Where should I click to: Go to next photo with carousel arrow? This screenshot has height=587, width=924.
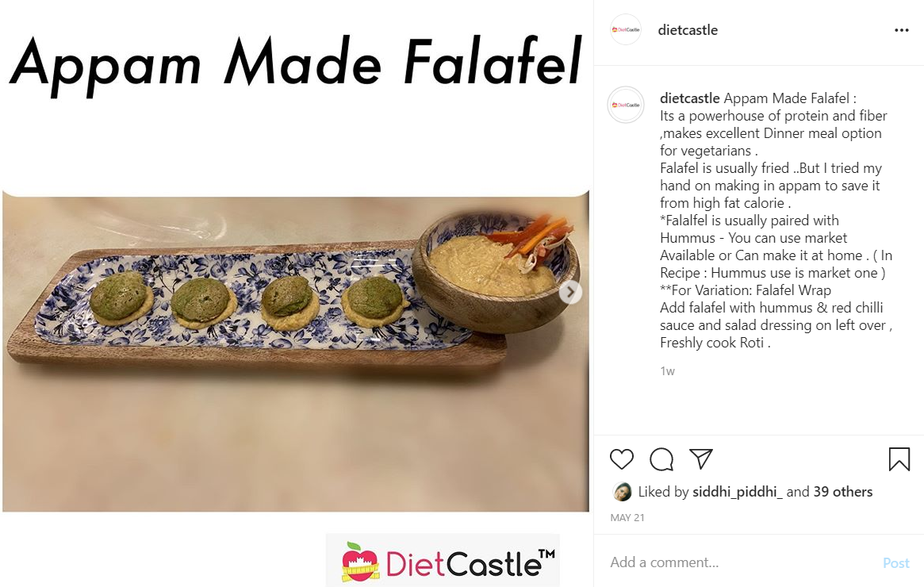(x=569, y=293)
